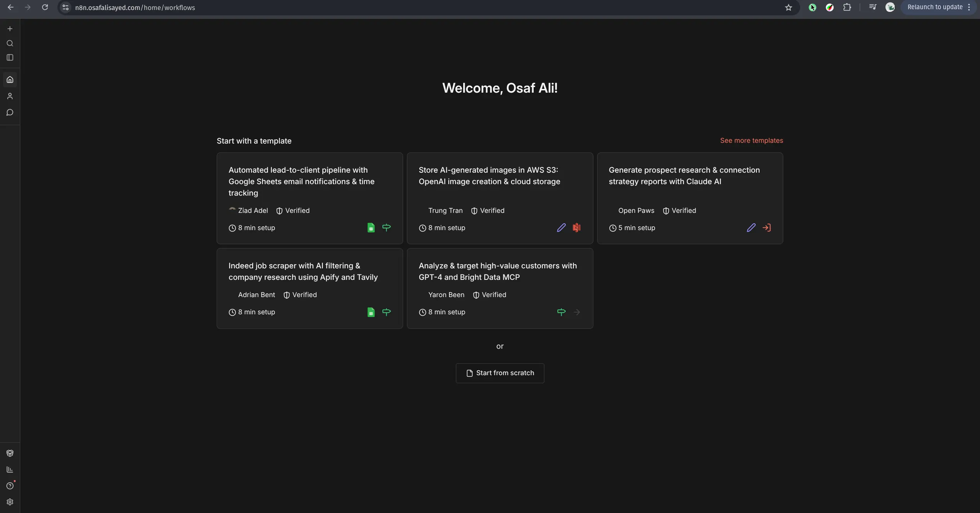Open the browser Extensions puzzle icon

(847, 7)
